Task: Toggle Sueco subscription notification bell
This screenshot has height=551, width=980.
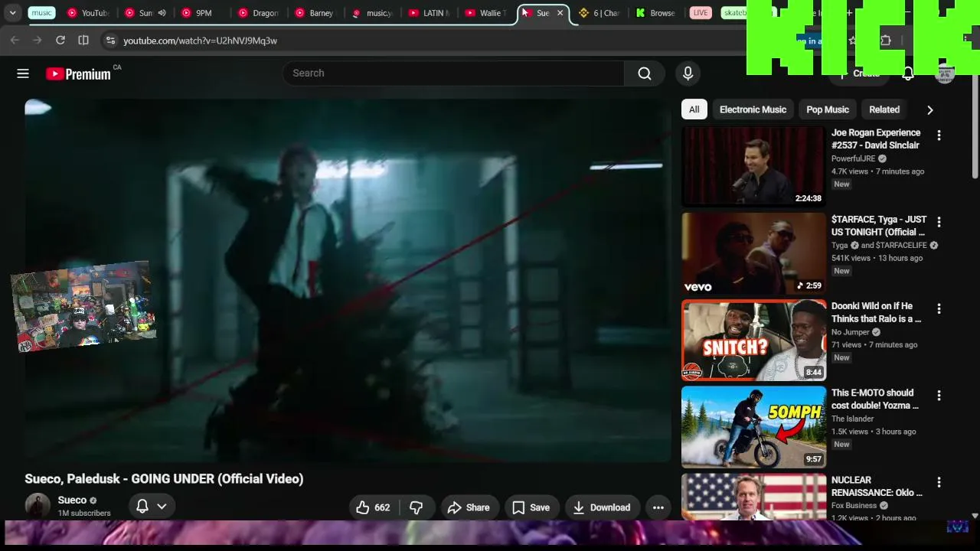Action: (142, 506)
